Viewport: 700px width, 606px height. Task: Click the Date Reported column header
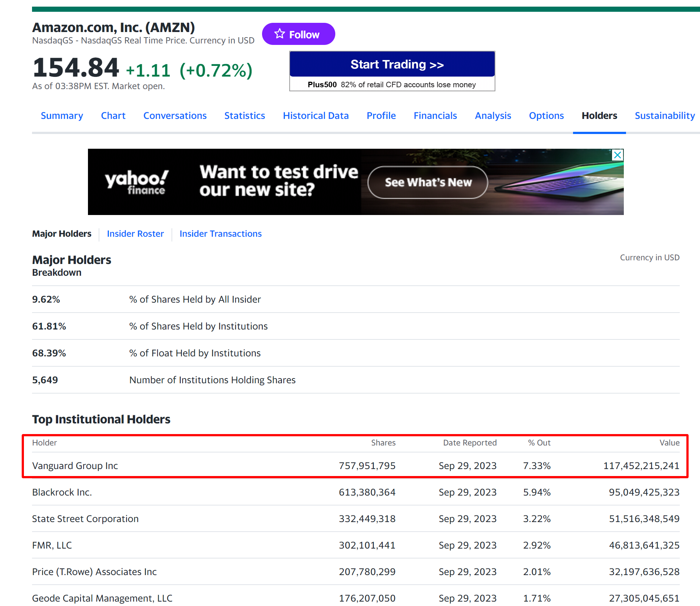[470, 443]
